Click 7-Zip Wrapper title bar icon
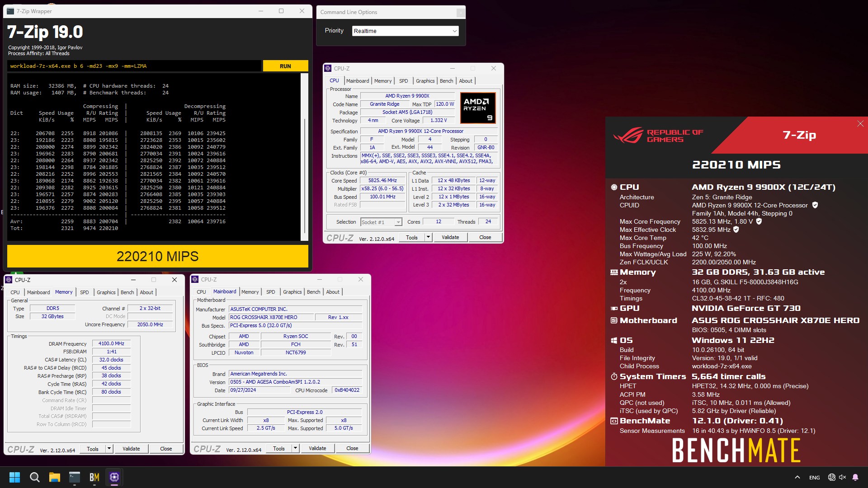The width and height of the screenshot is (868, 488). 10,11
